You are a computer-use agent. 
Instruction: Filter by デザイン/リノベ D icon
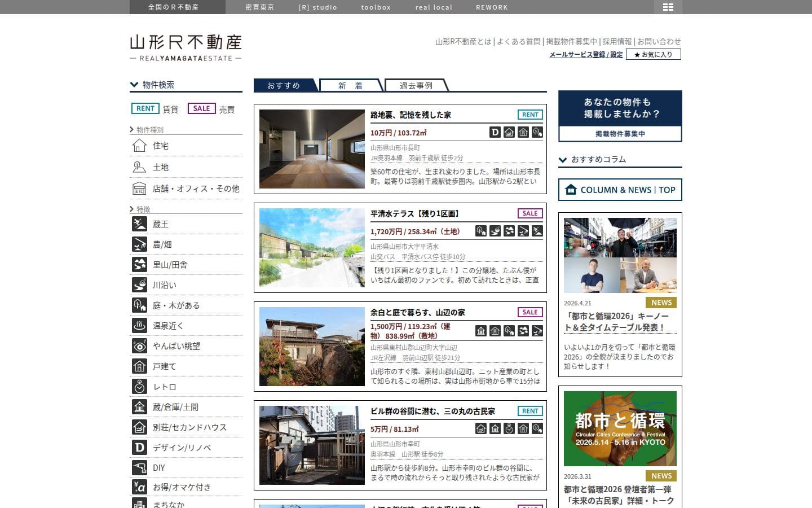tap(139, 448)
